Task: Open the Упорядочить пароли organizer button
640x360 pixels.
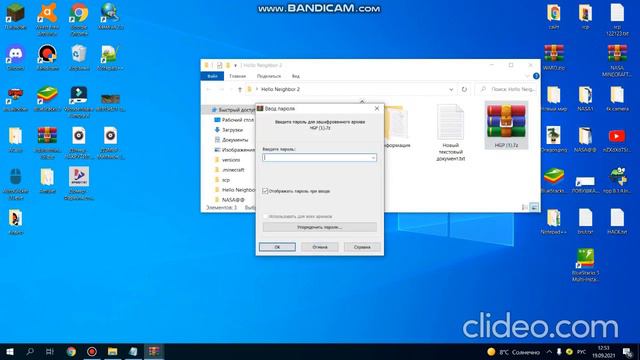Action: 320,227
